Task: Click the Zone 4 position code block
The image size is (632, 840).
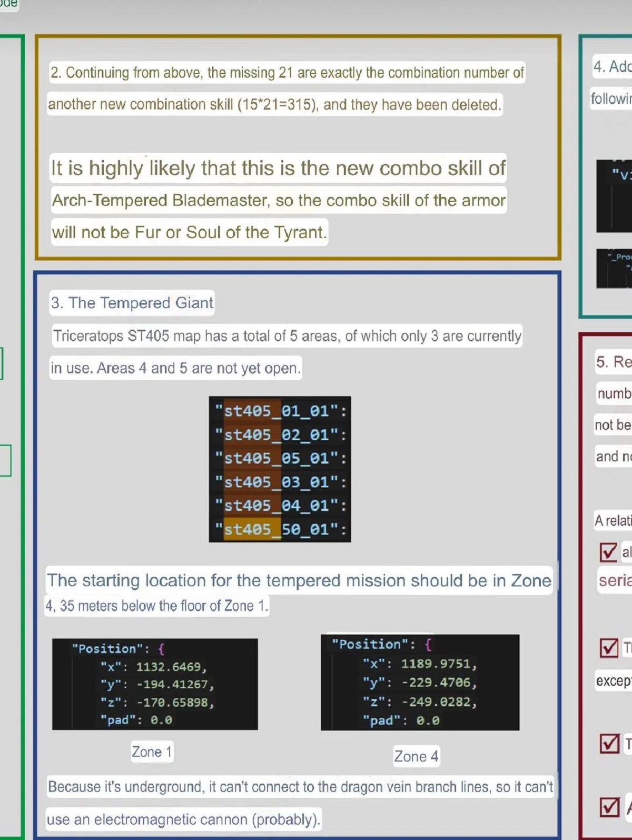Action: click(x=420, y=682)
